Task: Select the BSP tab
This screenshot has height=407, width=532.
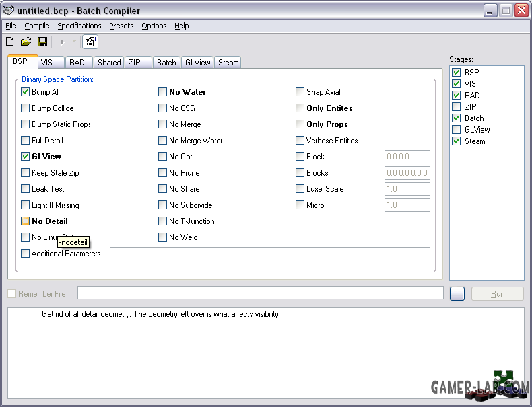Action: coord(22,61)
